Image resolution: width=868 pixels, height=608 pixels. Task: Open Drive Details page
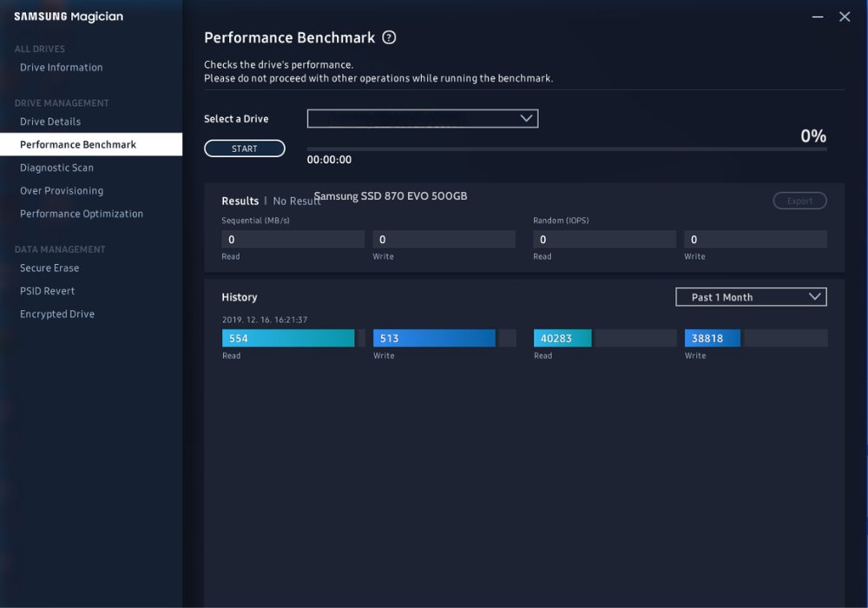[50, 122]
